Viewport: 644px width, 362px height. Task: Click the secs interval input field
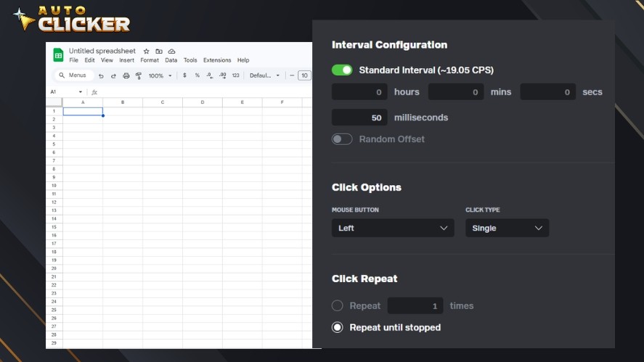[x=548, y=92]
